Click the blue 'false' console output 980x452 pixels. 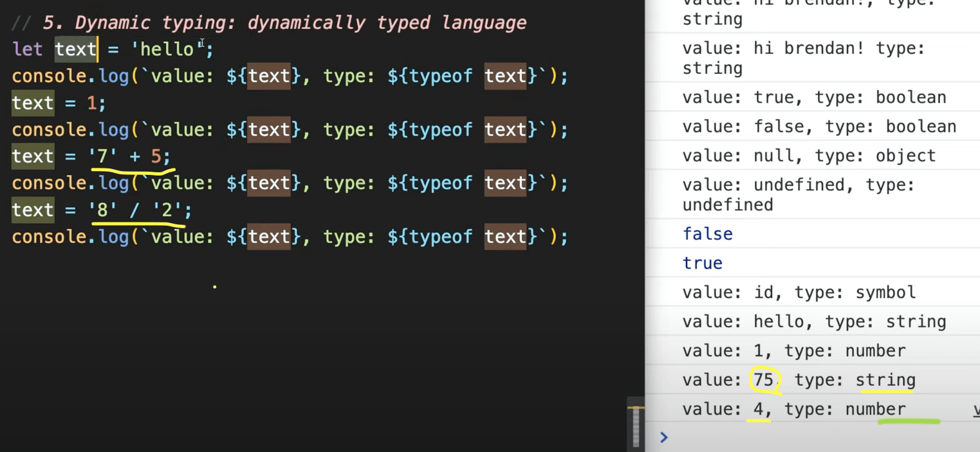point(707,234)
